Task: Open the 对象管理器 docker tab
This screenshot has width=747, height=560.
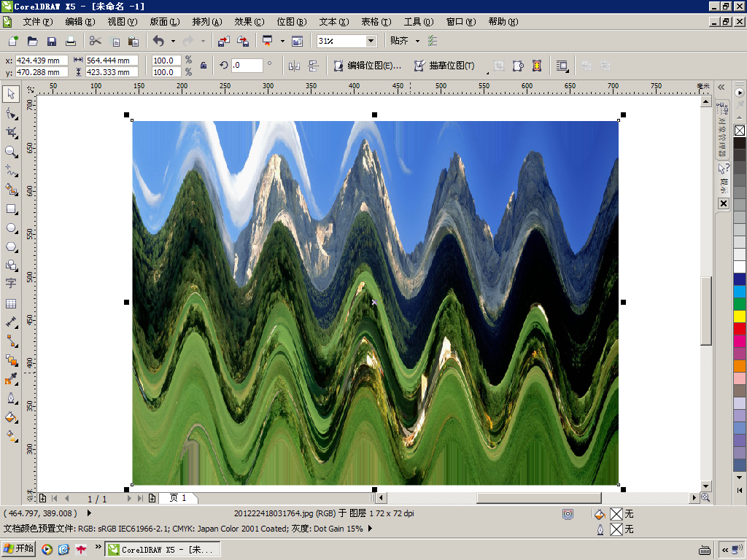Action: (x=722, y=130)
